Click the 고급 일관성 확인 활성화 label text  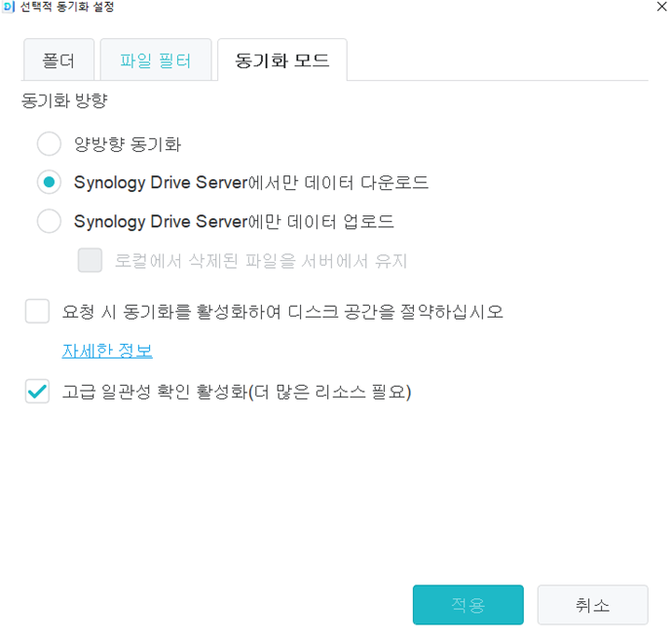[x=237, y=392]
